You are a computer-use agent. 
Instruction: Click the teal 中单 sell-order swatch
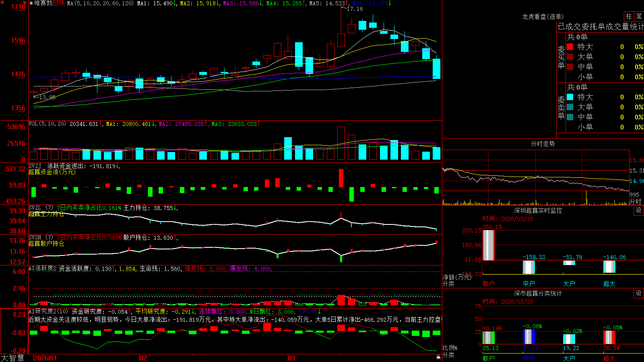(570, 117)
